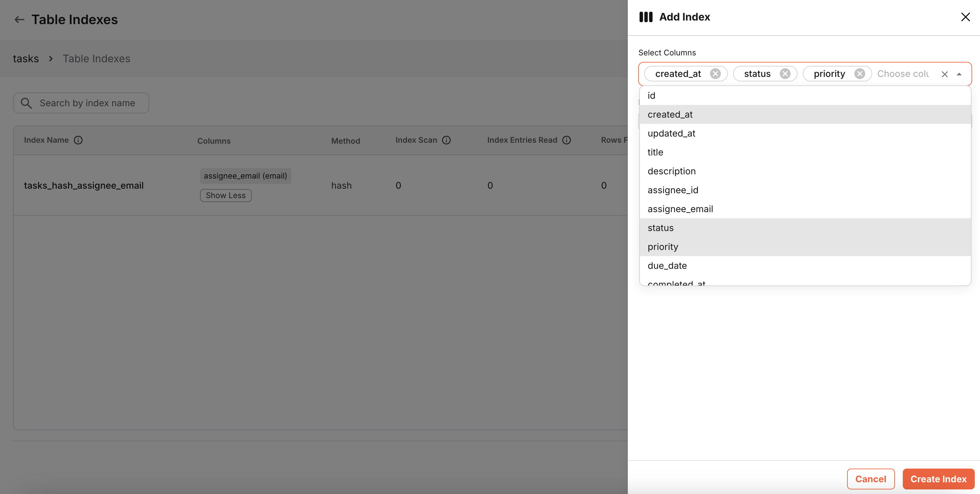Open the Index Name info tooltip icon
Viewport: 980px width, 494px height.
79,140
